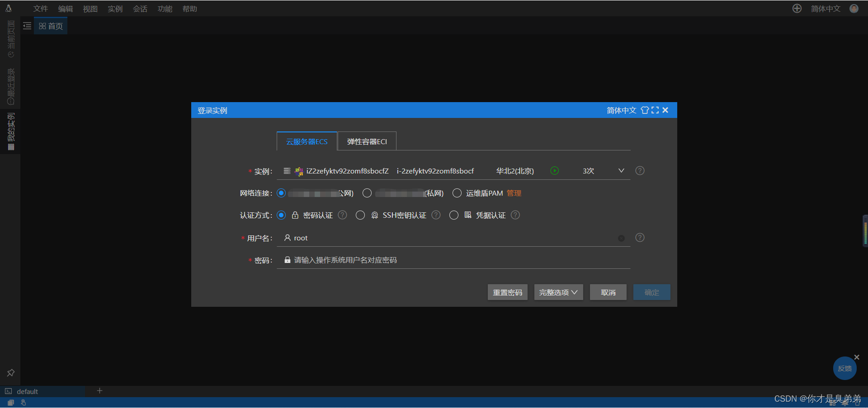The height and width of the screenshot is (408, 868).
Task: Click the help icon beside username field
Action: (640, 238)
